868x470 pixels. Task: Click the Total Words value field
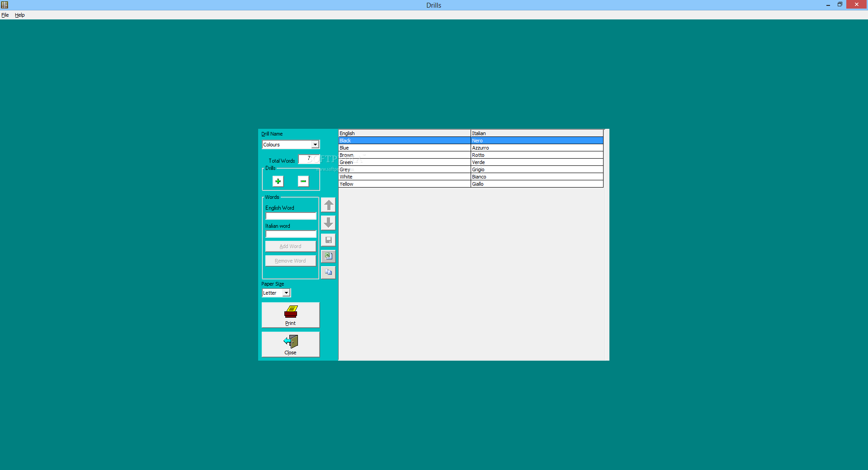309,159
